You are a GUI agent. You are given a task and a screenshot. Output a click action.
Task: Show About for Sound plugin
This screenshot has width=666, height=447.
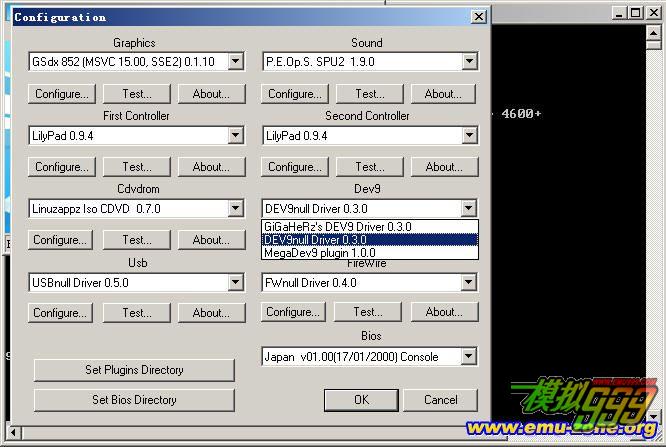pyautogui.click(x=443, y=94)
